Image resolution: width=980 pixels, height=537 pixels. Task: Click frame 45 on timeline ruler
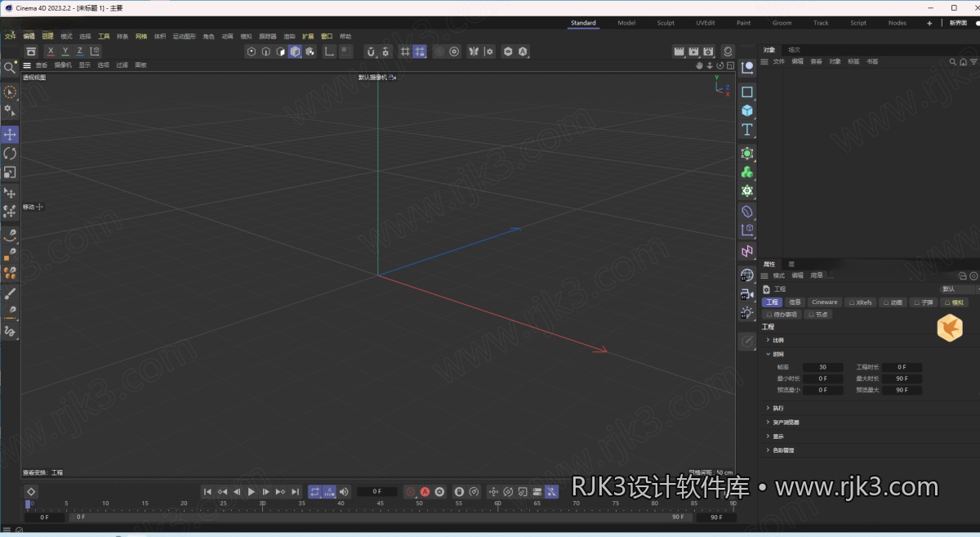tap(380, 504)
